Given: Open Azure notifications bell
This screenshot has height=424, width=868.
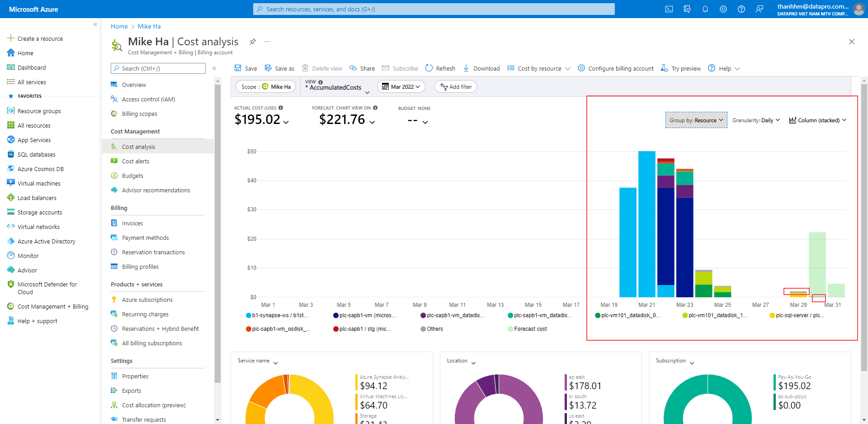Looking at the screenshot, I should click(705, 9).
